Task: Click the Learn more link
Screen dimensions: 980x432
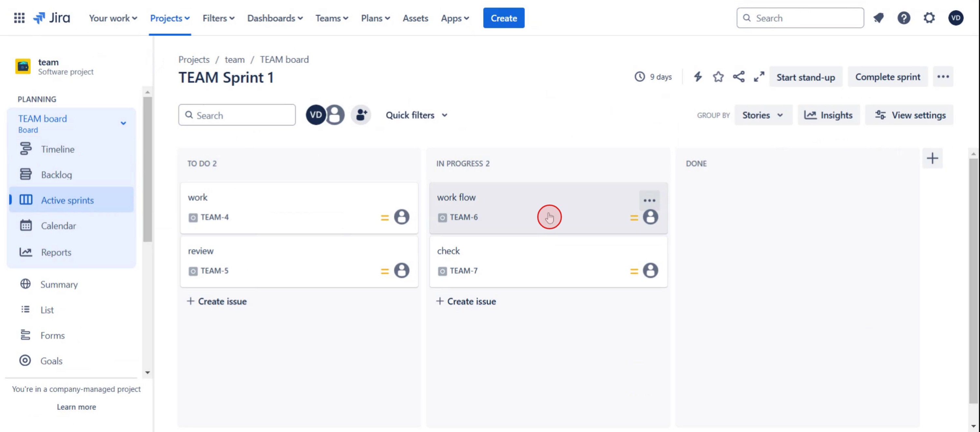Action: (76, 407)
